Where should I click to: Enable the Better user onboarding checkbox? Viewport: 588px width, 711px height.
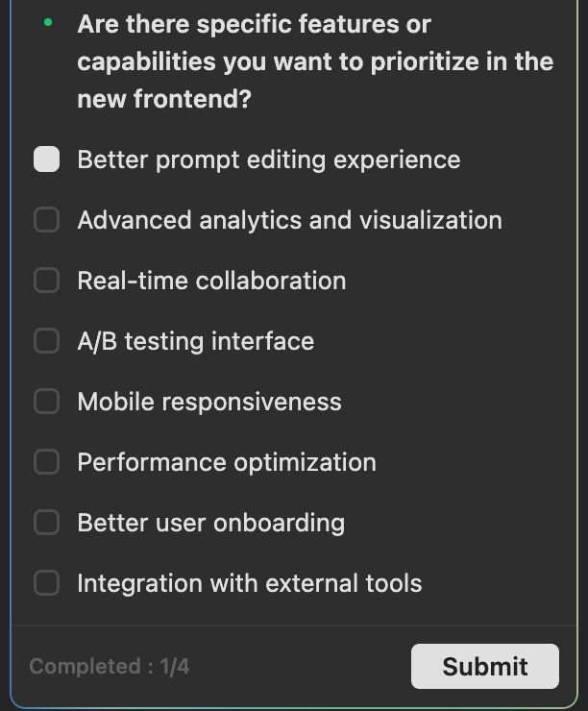[46, 523]
